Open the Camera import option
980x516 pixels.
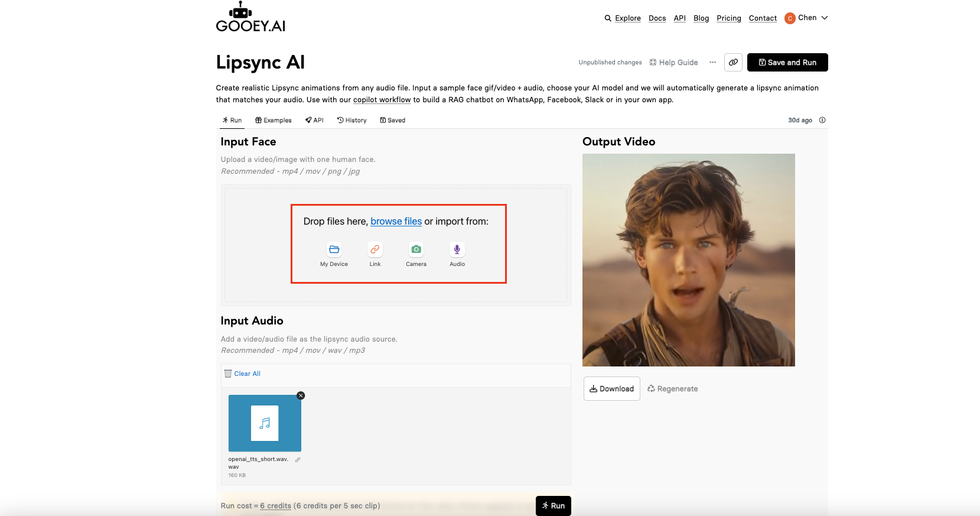point(416,249)
